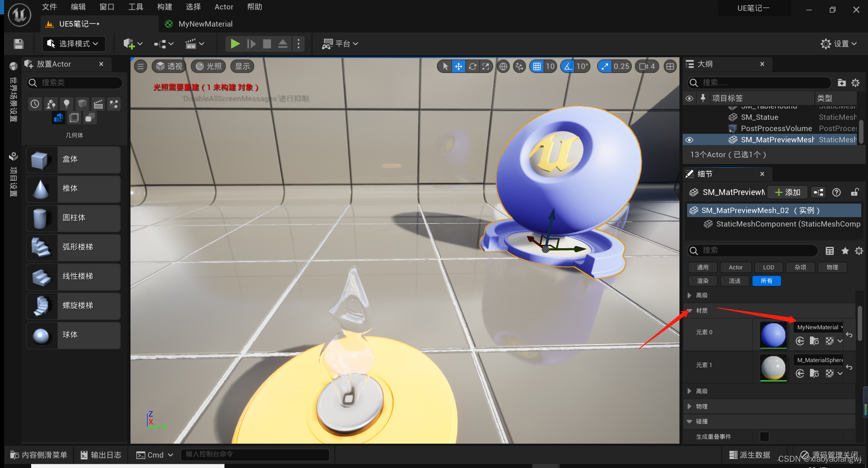The image size is (868, 468).
Task: Expand the 物理 physics section
Action: 689,406
